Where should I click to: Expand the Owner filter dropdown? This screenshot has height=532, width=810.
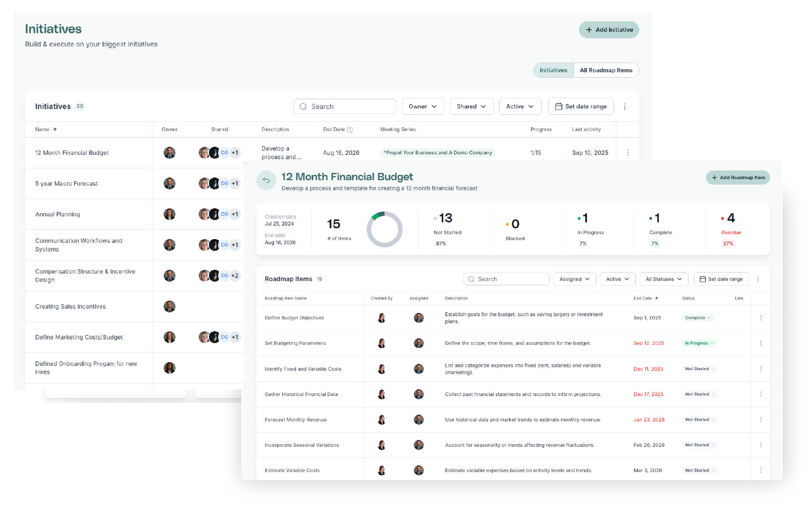[423, 107]
